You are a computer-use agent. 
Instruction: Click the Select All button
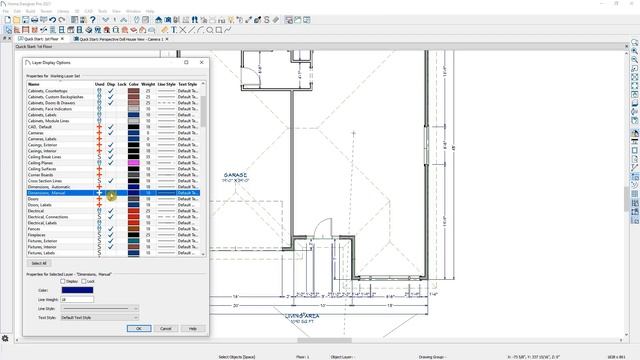coord(39,263)
